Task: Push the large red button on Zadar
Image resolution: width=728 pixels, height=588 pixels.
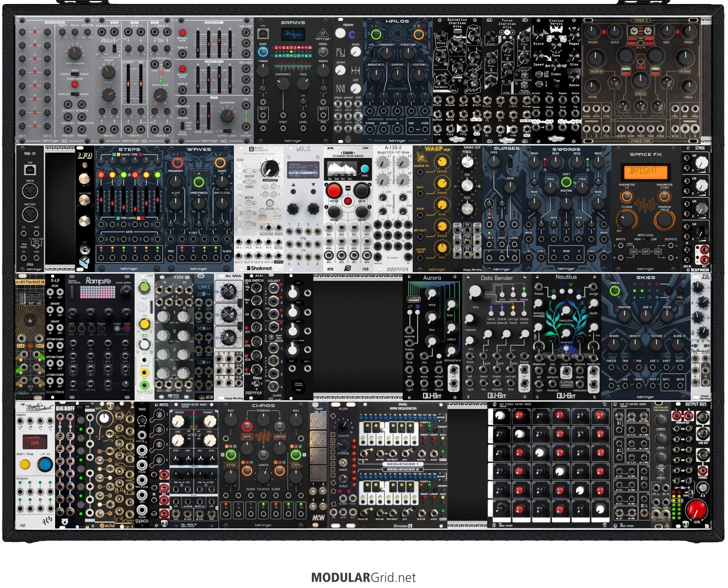Action: point(334,190)
